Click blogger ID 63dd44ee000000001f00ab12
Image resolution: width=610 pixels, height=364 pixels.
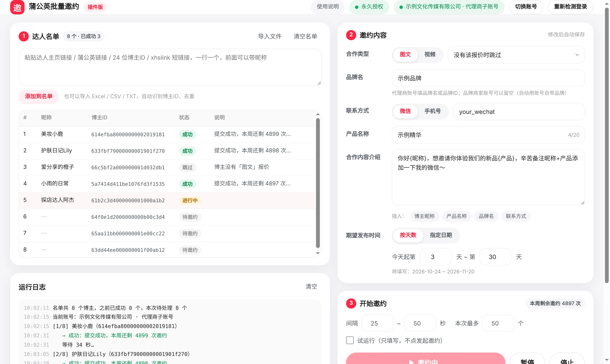128,250
